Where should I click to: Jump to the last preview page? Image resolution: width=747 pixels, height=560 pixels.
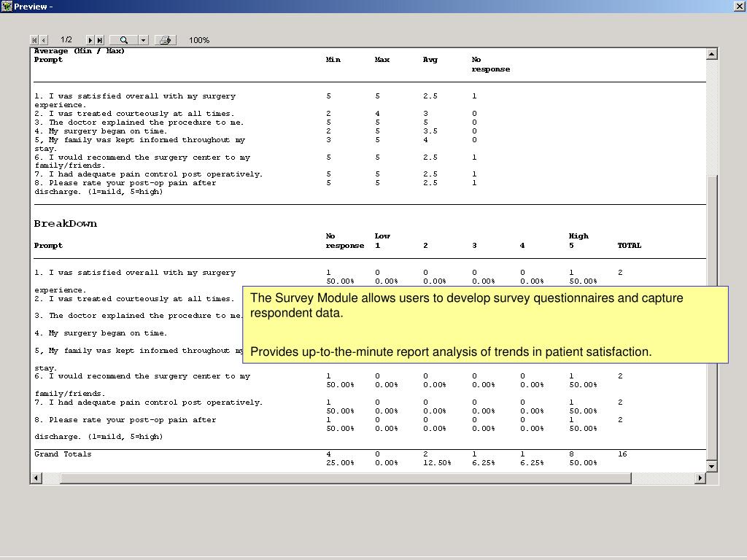pos(99,41)
